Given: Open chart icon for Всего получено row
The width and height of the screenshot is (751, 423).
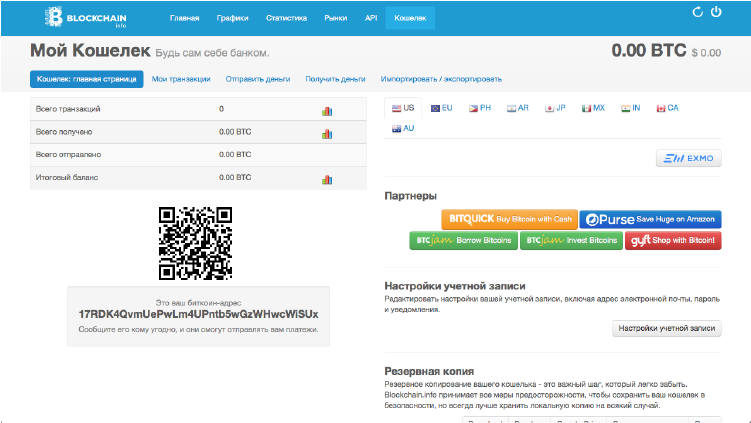Looking at the screenshot, I should (327, 134).
